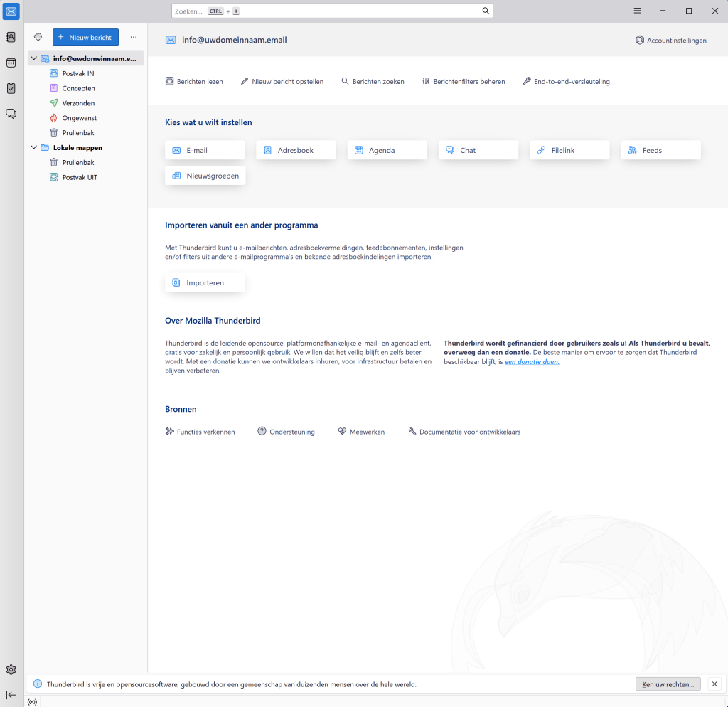Follow the 'een donatie doen' link
728x707 pixels.
pyautogui.click(x=532, y=361)
